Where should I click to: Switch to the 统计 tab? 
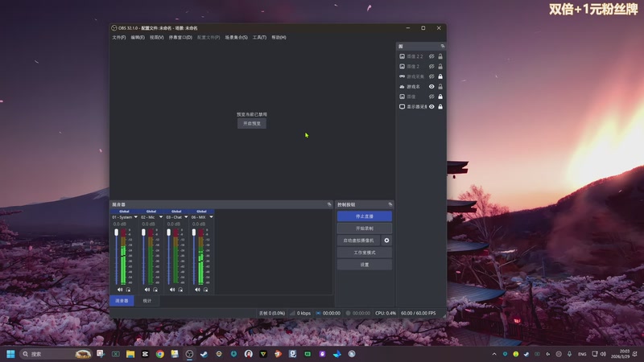[x=147, y=301]
